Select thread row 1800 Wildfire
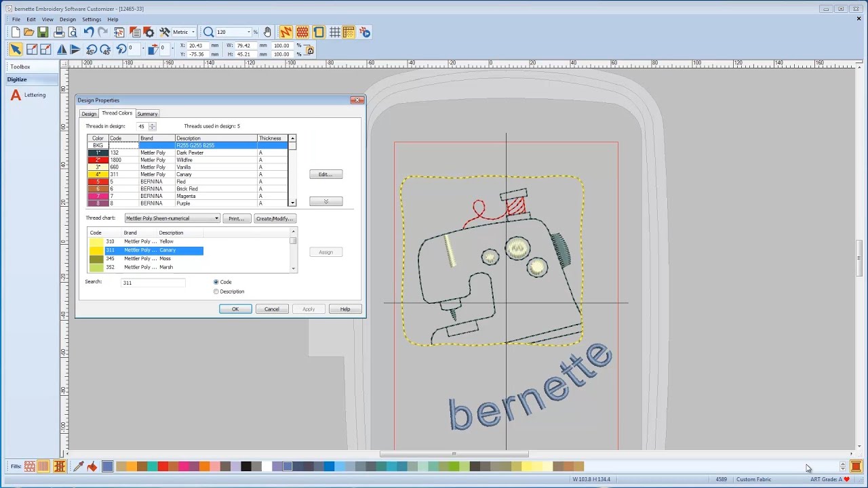The height and width of the screenshot is (488, 868). [187, 160]
